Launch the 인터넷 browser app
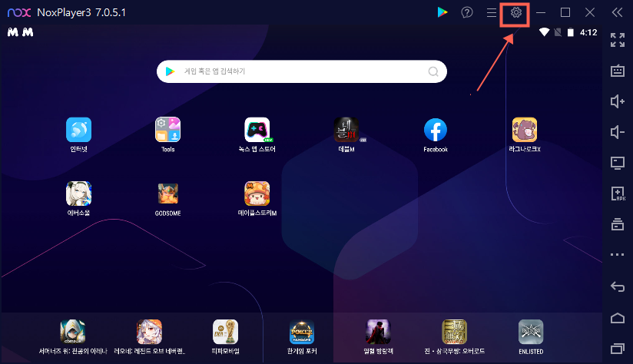Image resolution: width=633 pixels, height=364 pixels. tap(78, 135)
